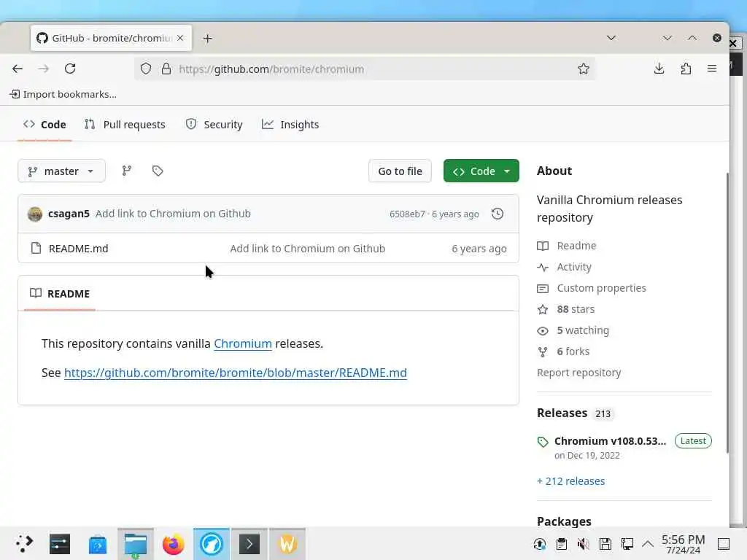
Task: Expand the green Code dropdown
Action: (x=481, y=171)
